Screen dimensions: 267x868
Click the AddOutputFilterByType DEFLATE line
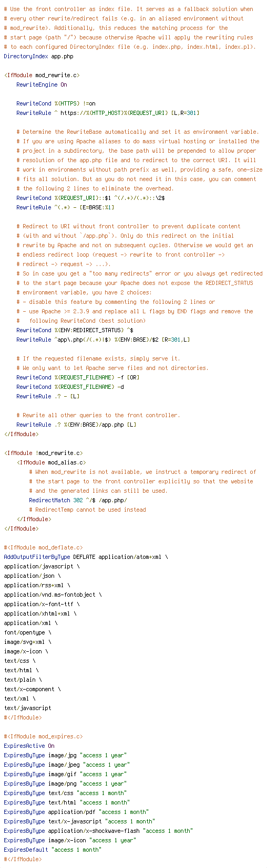[86, 557]
